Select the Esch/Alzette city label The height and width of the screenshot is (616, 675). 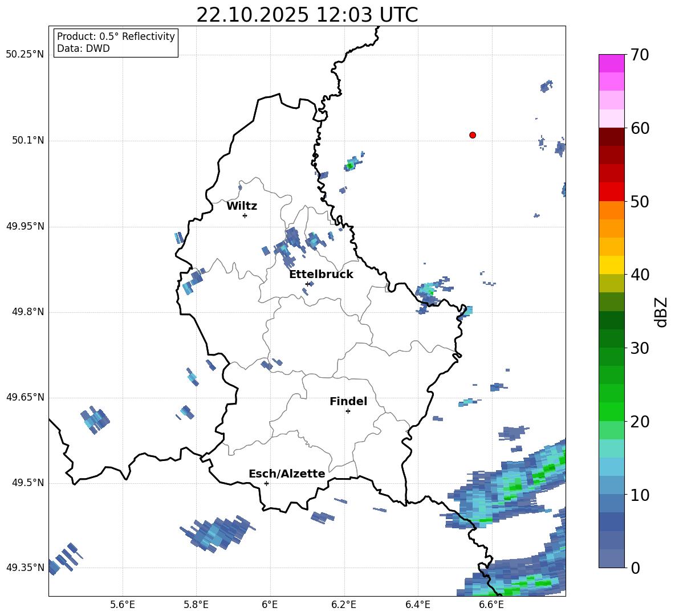tap(287, 474)
